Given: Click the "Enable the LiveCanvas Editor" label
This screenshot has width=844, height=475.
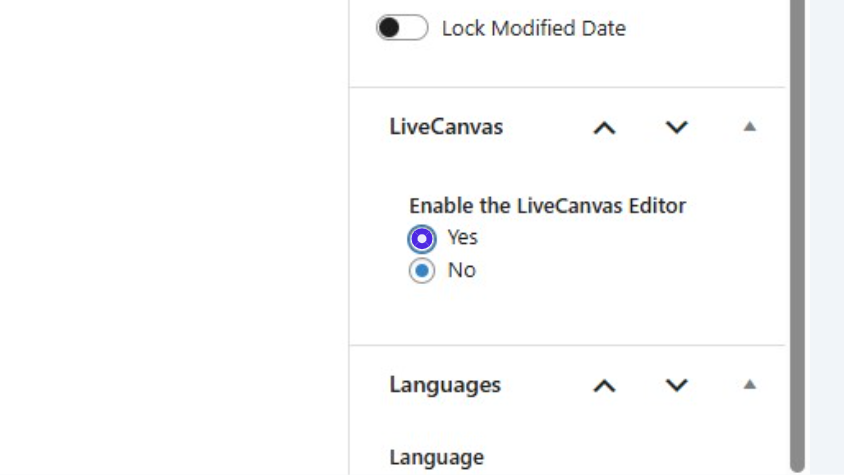Looking at the screenshot, I should pyautogui.click(x=547, y=206).
